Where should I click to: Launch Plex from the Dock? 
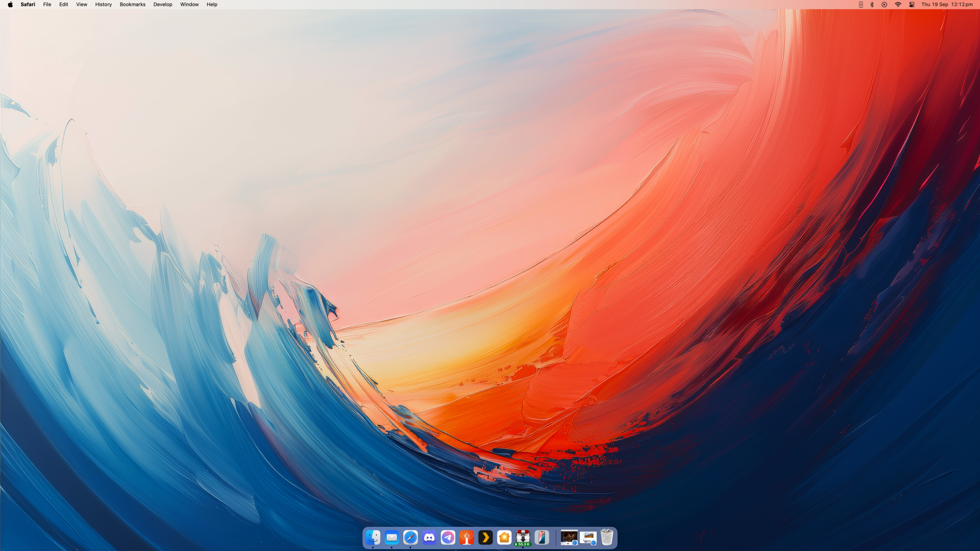486,537
